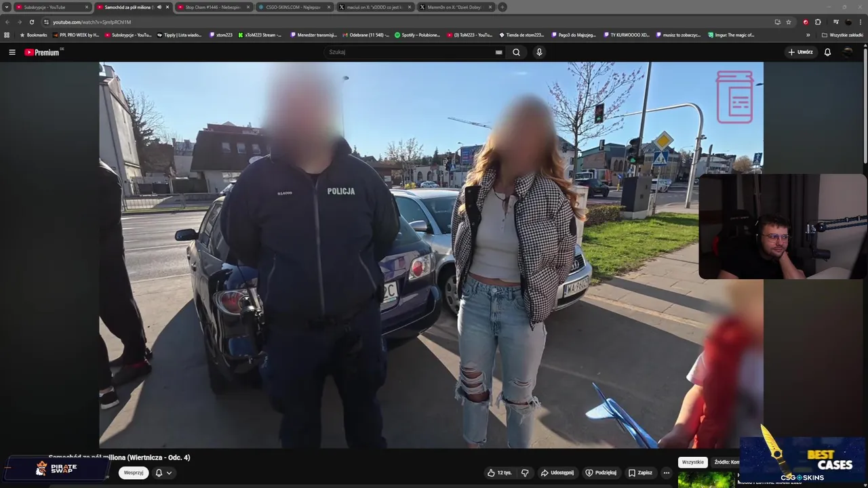Viewport: 868px width, 488px height.
Task: Bookmark this page with the star icon
Action: (x=789, y=22)
